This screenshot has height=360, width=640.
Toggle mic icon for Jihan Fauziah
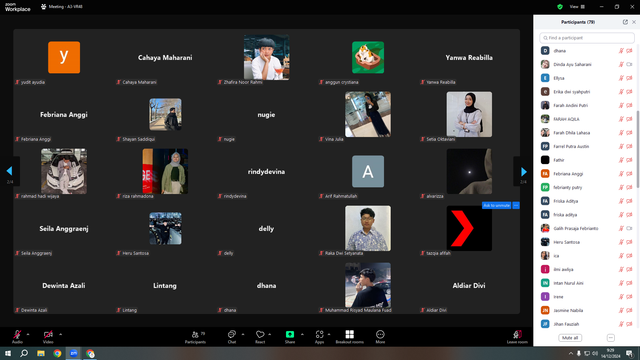tap(621, 324)
